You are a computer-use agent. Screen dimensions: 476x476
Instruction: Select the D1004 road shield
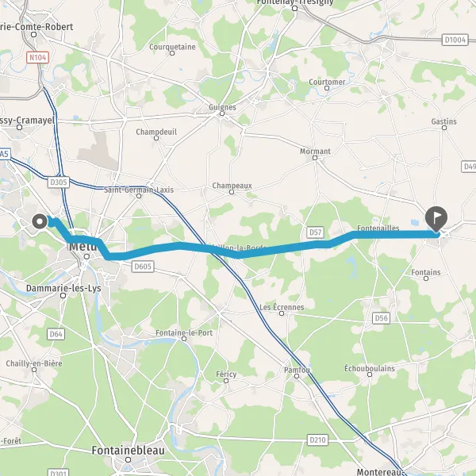click(455, 40)
